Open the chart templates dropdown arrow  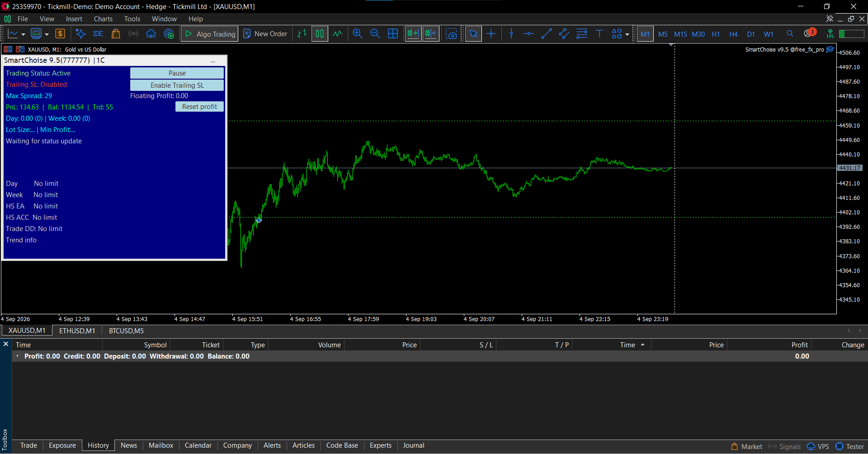[x=47, y=34]
